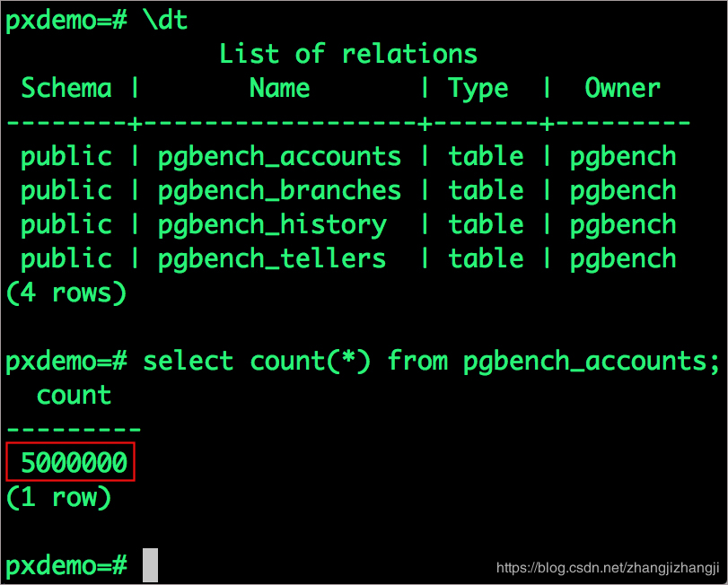Click the select count(*) query text
Screen dimensions: 728x585
pyautogui.click(x=431, y=361)
